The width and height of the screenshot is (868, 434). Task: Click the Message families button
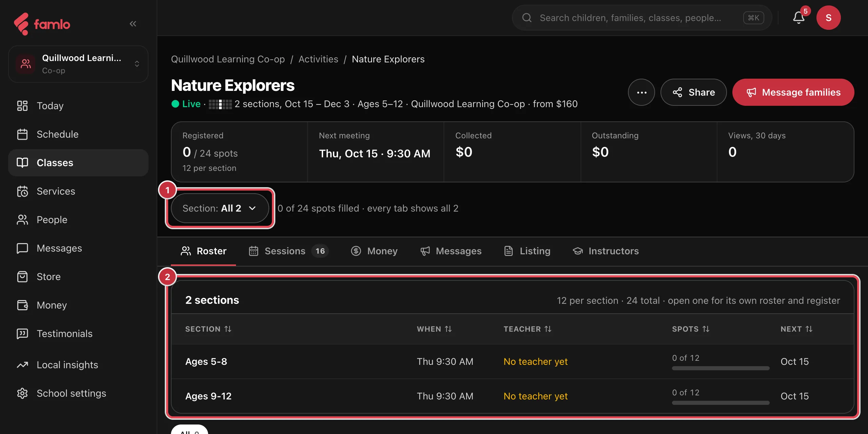(793, 92)
